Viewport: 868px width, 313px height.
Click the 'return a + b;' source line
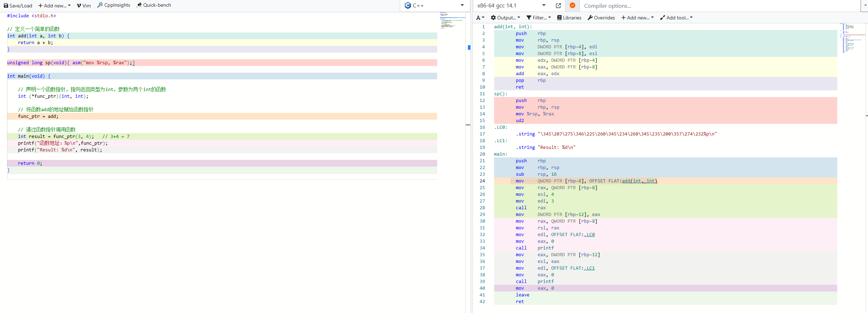35,43
